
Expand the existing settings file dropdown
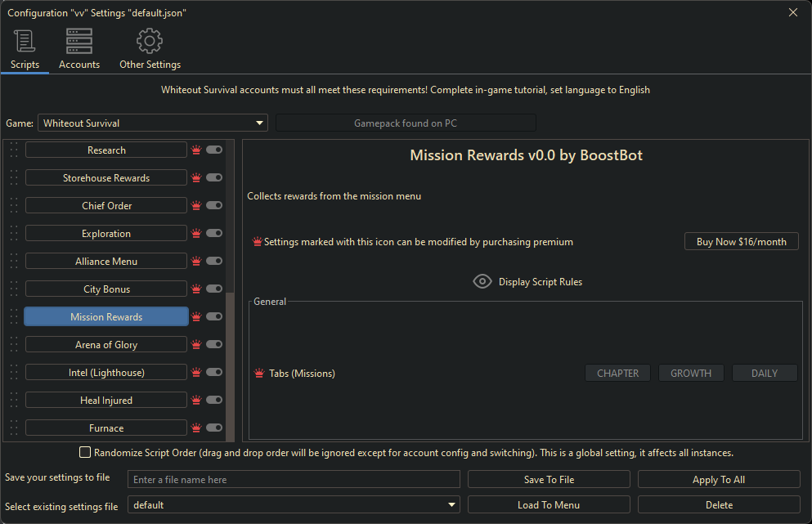pos(294,504)
